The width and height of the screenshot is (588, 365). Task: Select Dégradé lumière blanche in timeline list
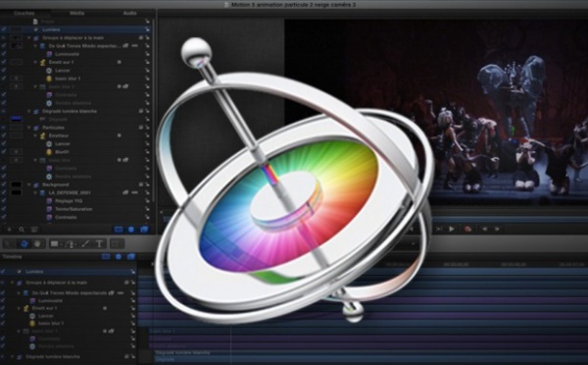[x=53, y=356]
